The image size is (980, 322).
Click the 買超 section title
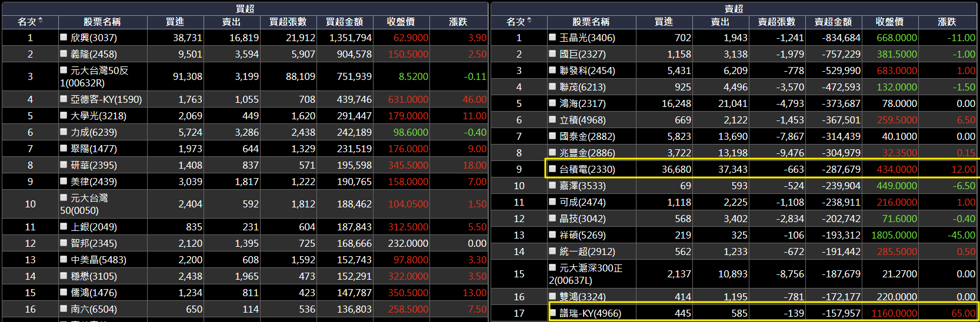coord(245,8)
